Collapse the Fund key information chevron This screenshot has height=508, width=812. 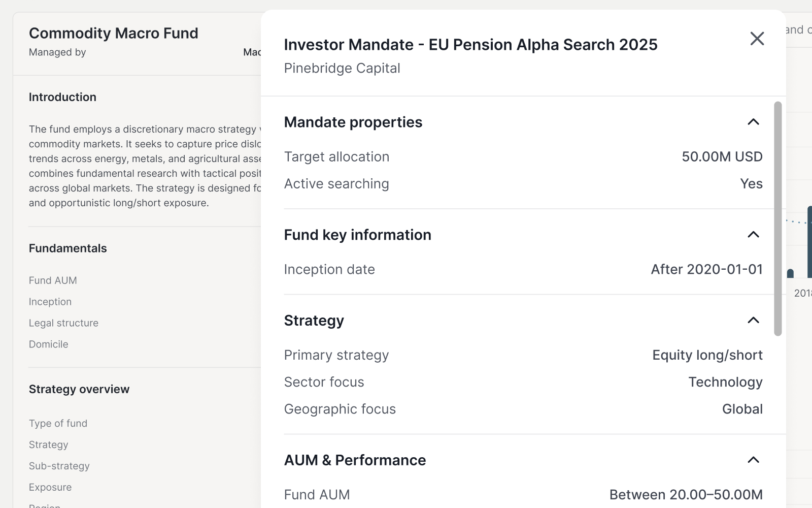[753, 235]
